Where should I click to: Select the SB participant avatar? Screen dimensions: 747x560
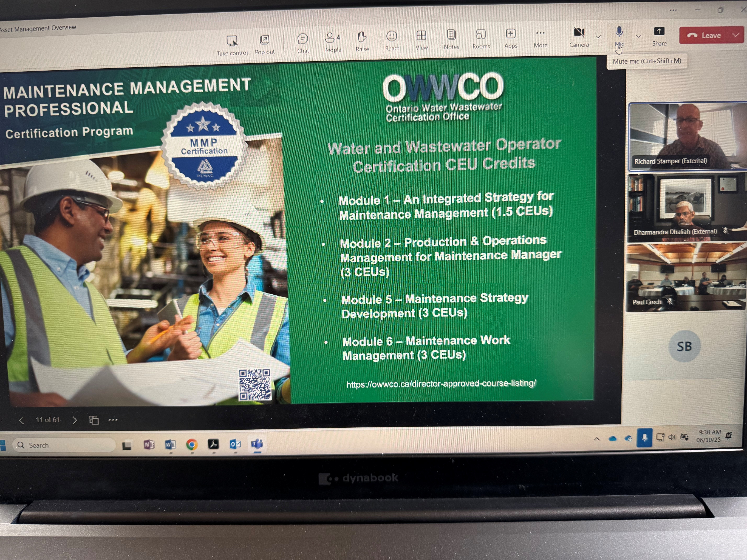[684, 346]
